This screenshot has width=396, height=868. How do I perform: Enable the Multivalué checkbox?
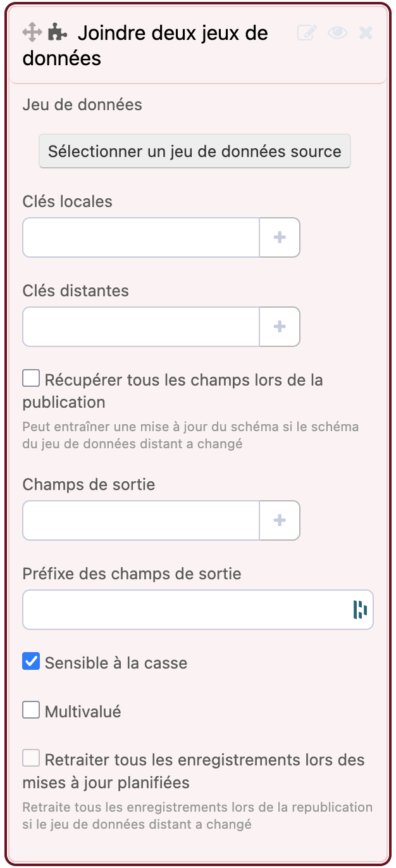(31, 710)
